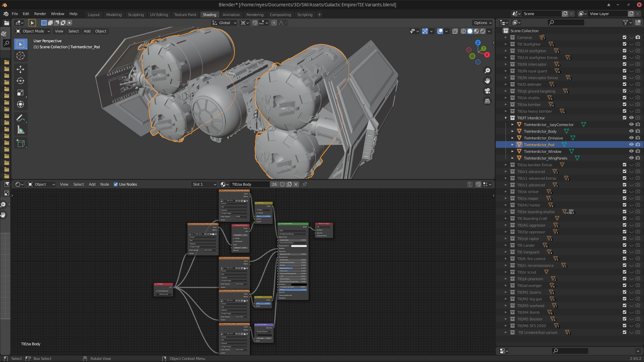
Task: Open the Global transform orientation dropdown
Action: pyautogui.click(x=224, y=23)
